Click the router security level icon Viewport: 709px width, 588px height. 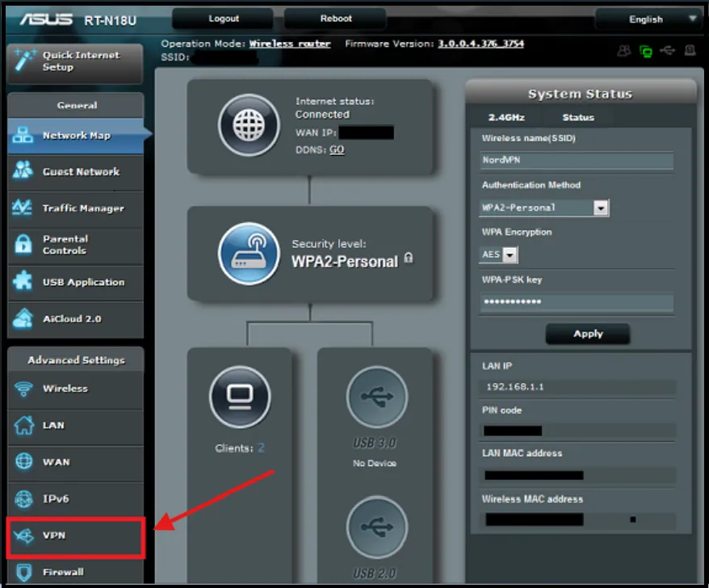coord(249,254)
